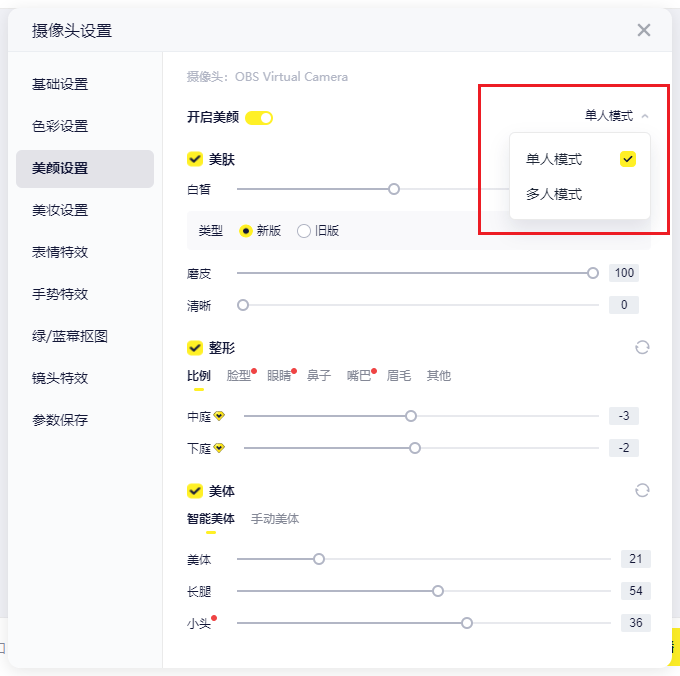Viewport: 680px width, 676px height.
Task: Open 色彩设置 in the sidebar
Action: pyautogui.click(x=60, y=126)
